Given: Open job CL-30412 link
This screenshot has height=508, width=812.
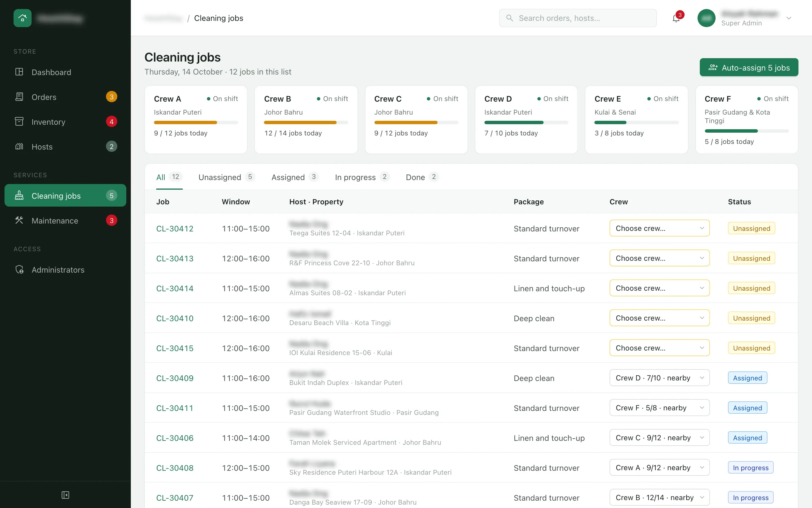Looking at the screenshot, I should 175,229.
